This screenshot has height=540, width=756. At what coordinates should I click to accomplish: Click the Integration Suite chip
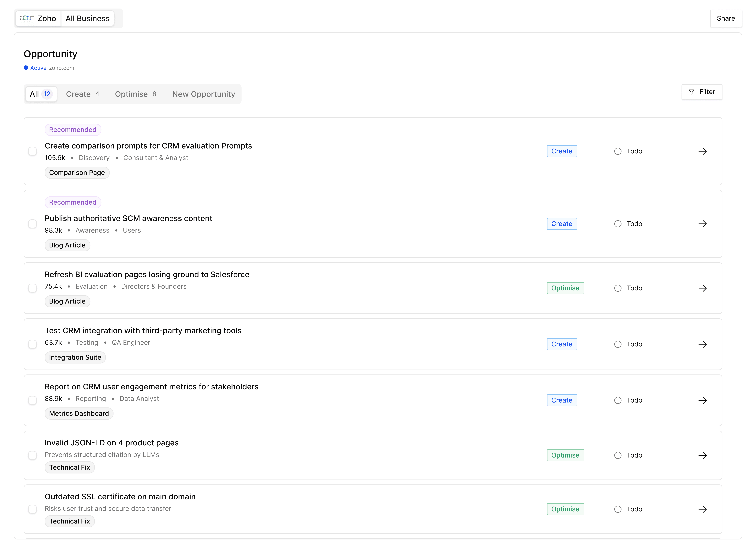(x=75, y=357)
